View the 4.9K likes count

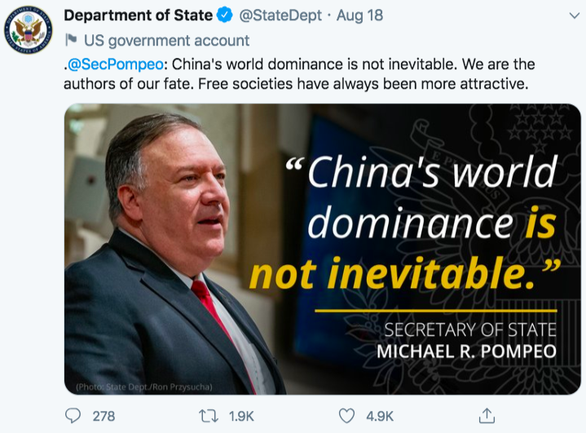(380, 416)
